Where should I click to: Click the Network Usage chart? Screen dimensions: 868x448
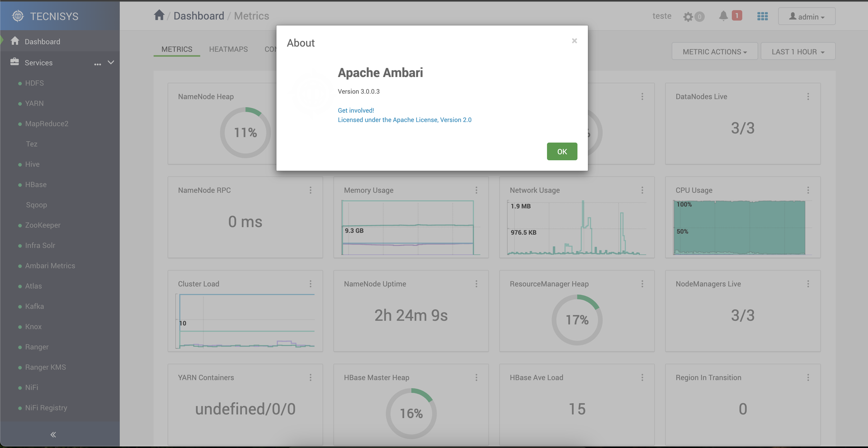tap(577, 228)
